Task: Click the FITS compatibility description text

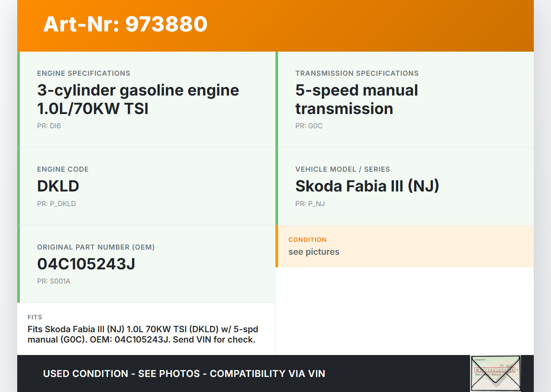Action: 143,334
